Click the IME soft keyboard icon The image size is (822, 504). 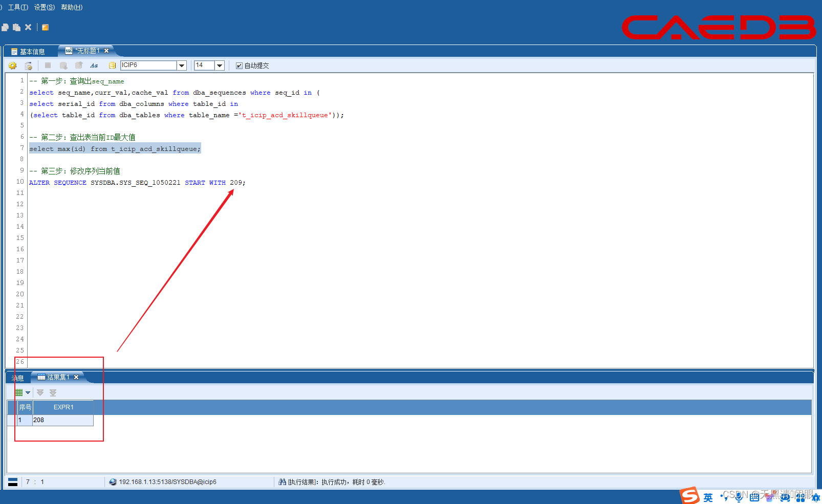[x=754, y=497]
